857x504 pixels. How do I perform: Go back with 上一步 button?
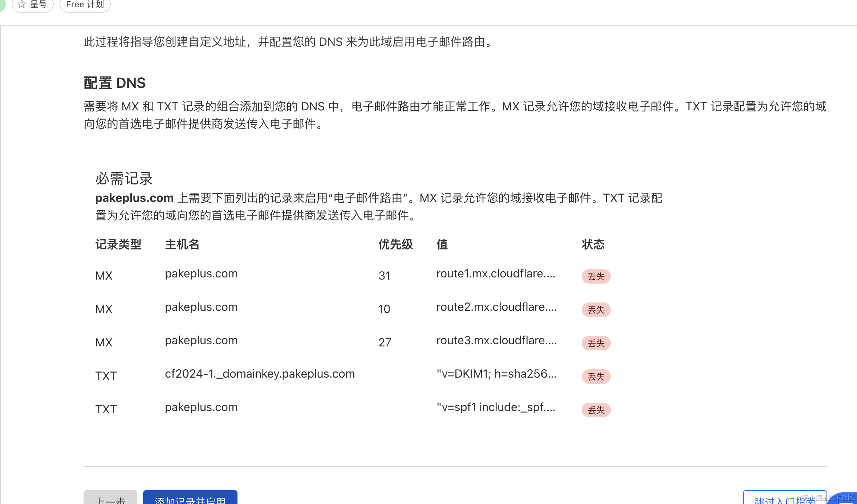coord(110,499)
